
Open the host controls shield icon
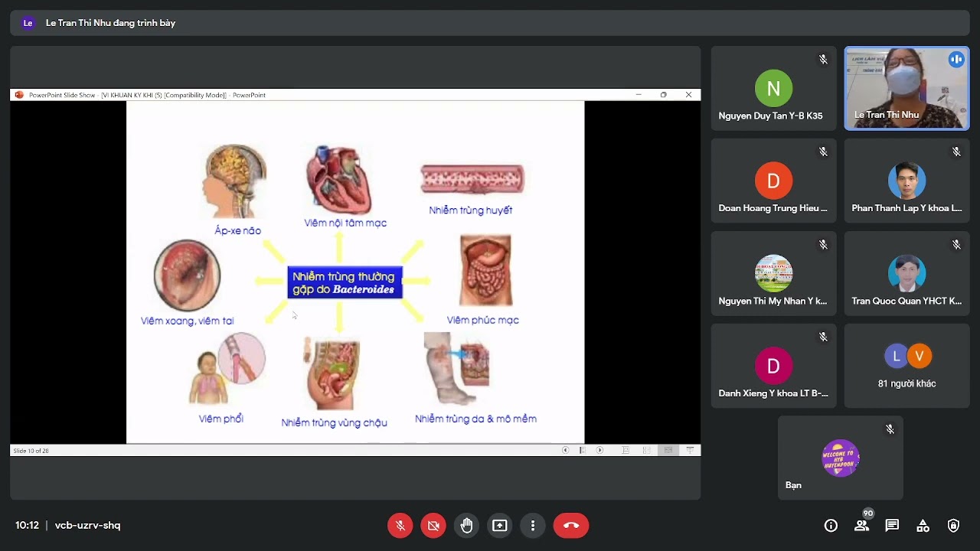tap(953, 526)
